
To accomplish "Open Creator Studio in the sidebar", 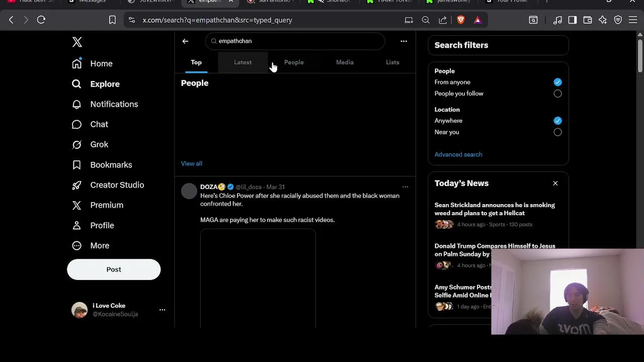I will 108,185.
